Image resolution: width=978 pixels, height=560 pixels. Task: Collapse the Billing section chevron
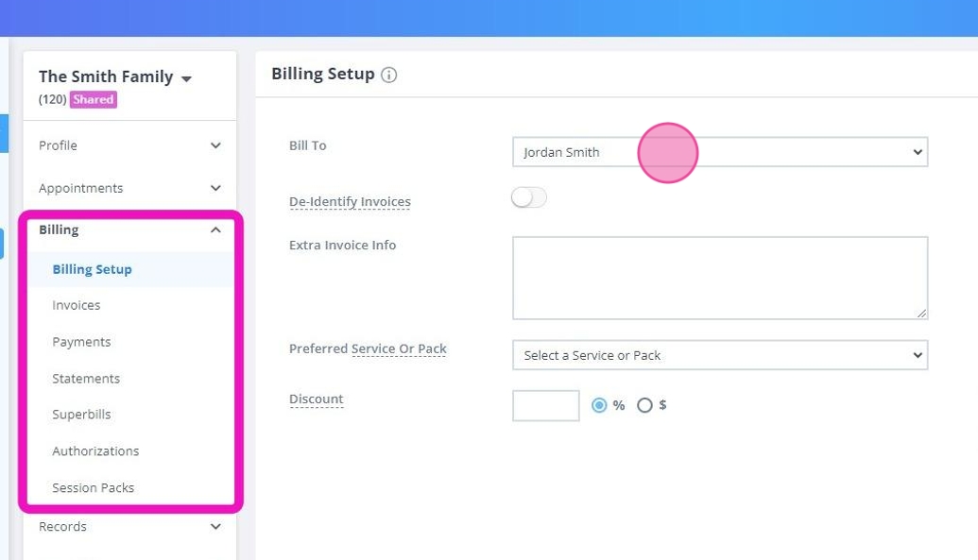coord(215,229)
